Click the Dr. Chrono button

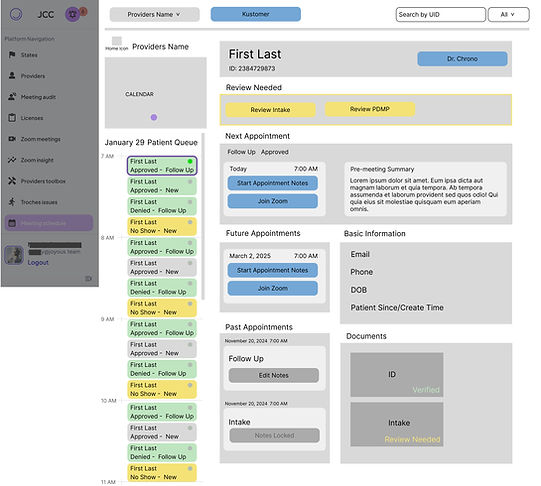tap(462, 59)
